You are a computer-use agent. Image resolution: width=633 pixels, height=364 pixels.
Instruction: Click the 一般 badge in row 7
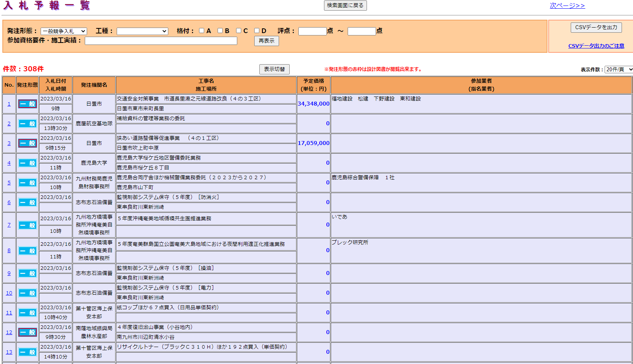[28, 225]
